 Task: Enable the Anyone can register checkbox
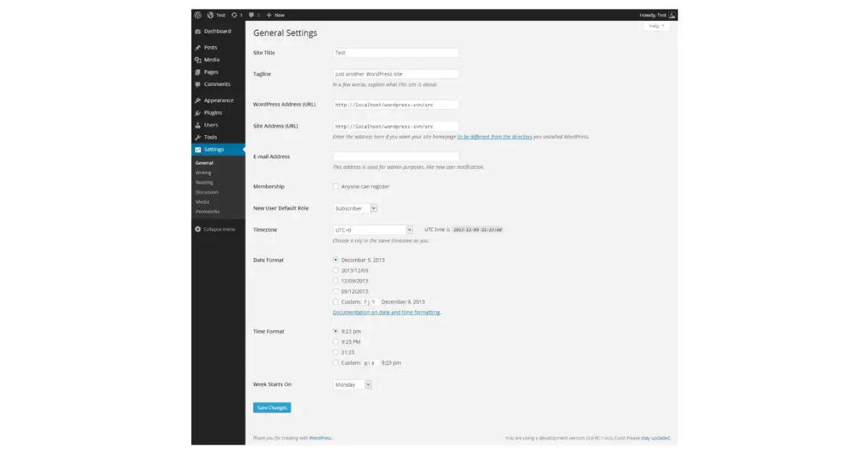(x=336, y=187)
